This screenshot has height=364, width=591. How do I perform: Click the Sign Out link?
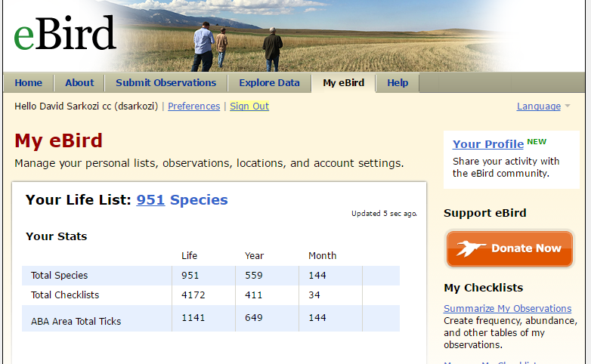coord(249,106)
